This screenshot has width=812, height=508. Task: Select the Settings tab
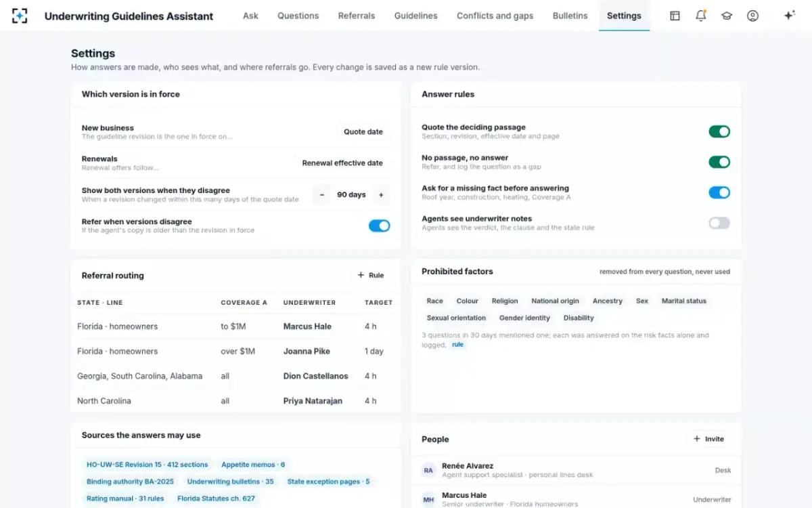(624, 16)
